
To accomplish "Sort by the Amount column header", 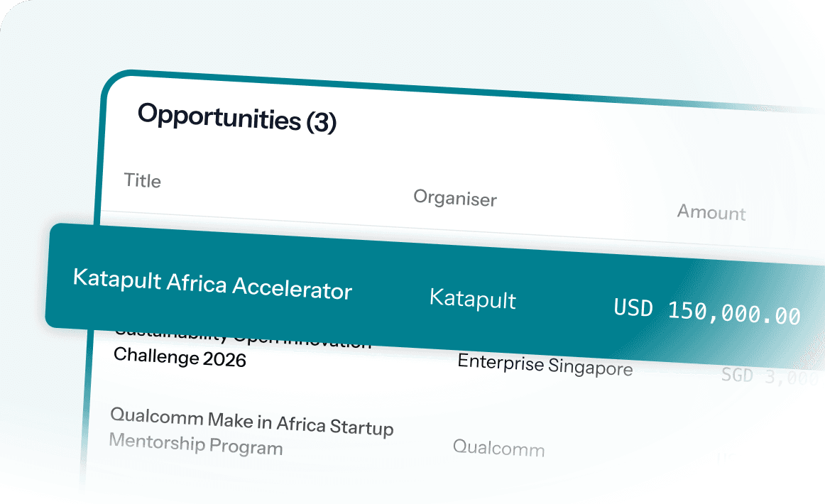I will click(x=711, y=212).
